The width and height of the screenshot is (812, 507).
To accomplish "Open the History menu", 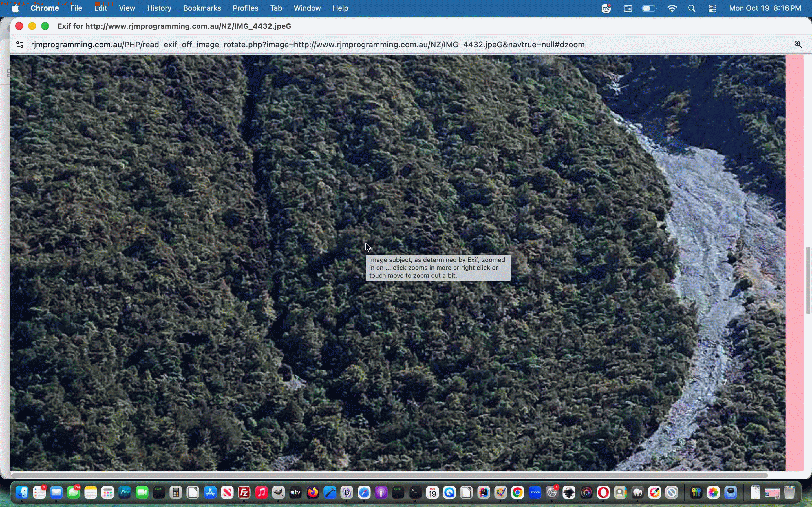I will 159,8.
